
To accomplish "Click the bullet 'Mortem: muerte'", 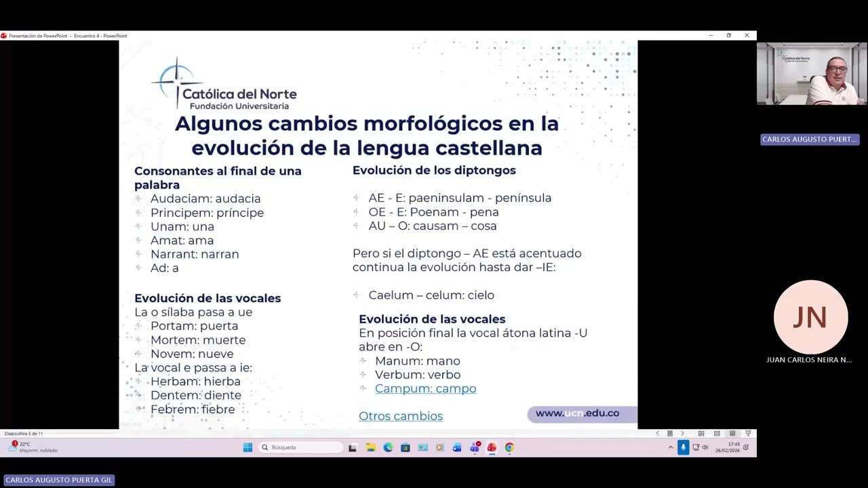I will [198, 340].
